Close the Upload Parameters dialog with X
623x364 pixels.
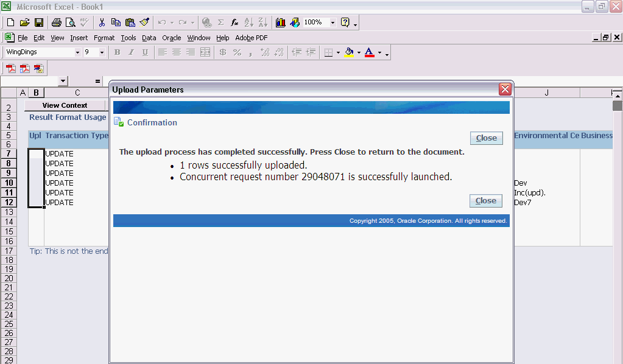(x=505, y=89)
